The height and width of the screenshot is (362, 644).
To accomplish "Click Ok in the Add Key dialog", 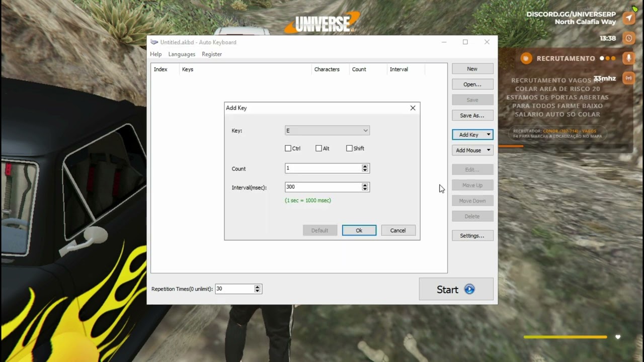I will tap(359, 230).
